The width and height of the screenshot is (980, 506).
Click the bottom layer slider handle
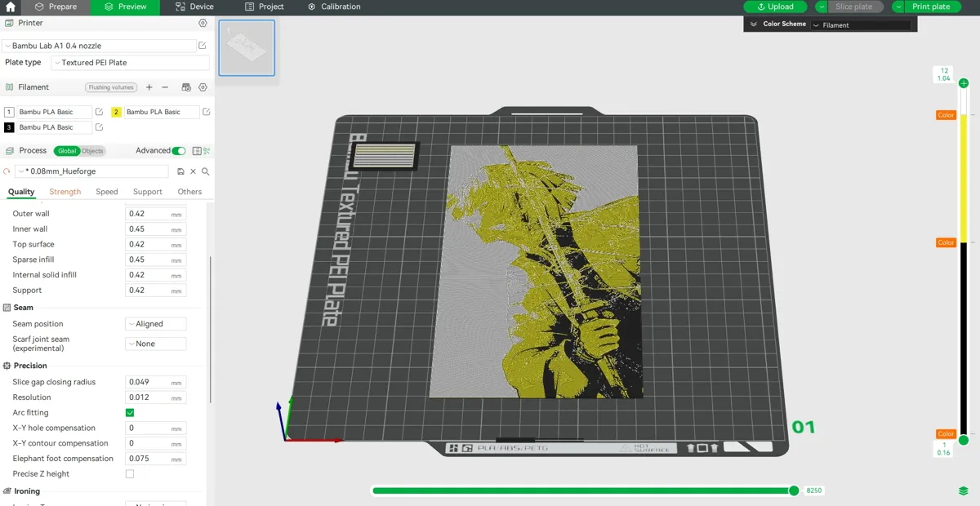964,440
